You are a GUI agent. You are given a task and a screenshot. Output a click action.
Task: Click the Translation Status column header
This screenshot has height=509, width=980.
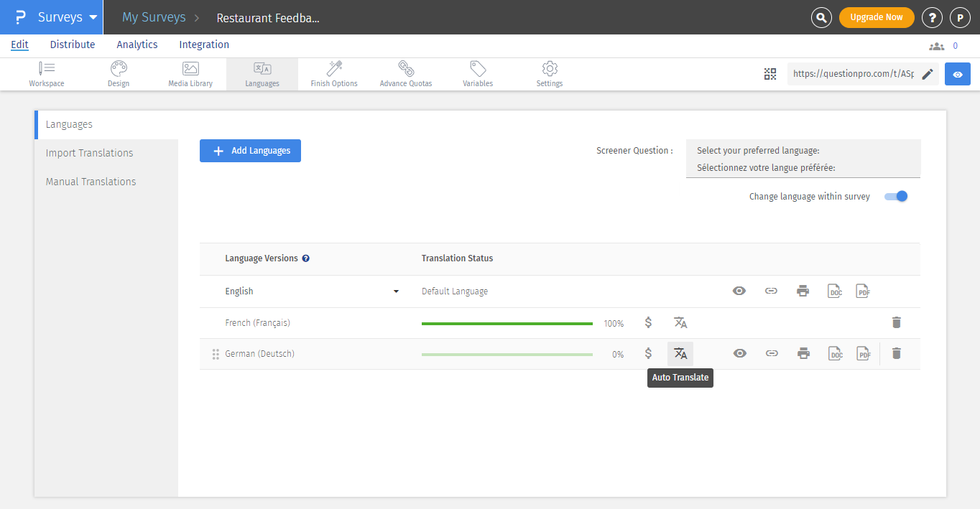point(457,258)
